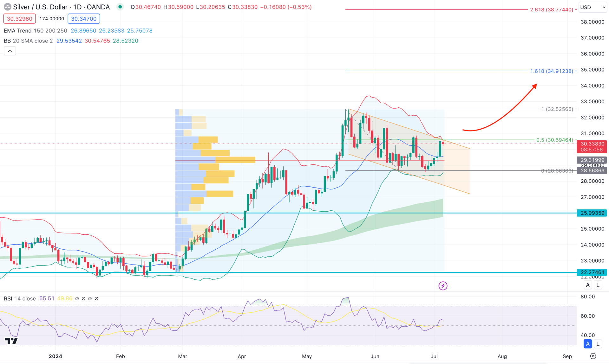
Task: Select the EMA Trend indicator legend
Action: pos(36,31)
